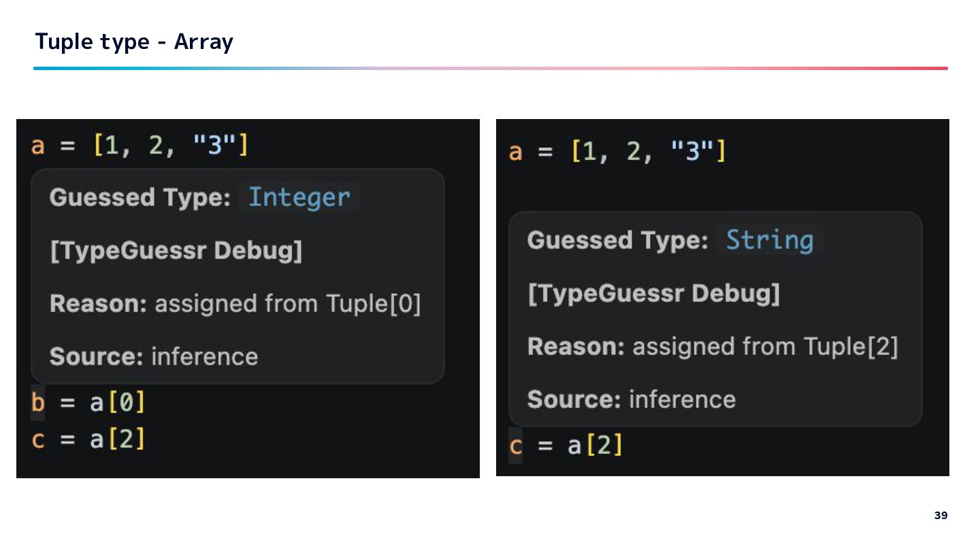
Task: Click "Guessed Type:" label beside Integer
Action: coord(140,198)
